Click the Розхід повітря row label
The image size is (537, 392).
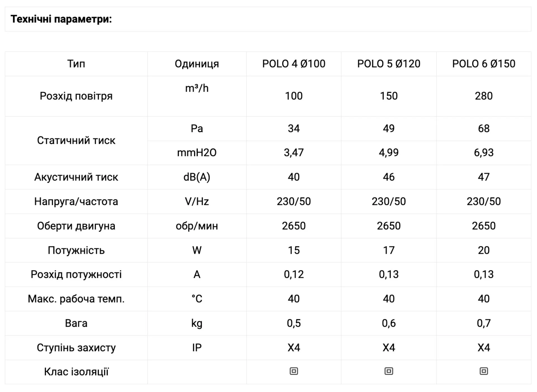coord(76,96)
